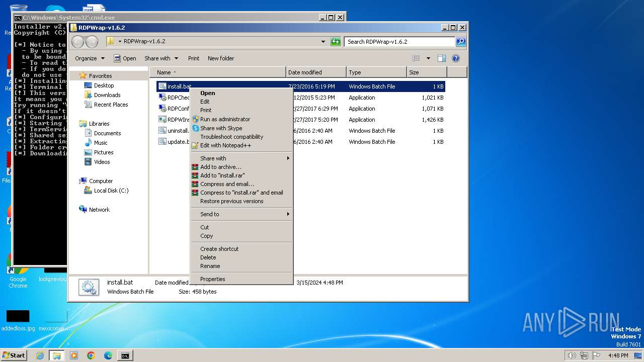Click the search magnifier icon
Viewport: 644px width, 362px height.
pyautogui.click(x=460, y=42)
